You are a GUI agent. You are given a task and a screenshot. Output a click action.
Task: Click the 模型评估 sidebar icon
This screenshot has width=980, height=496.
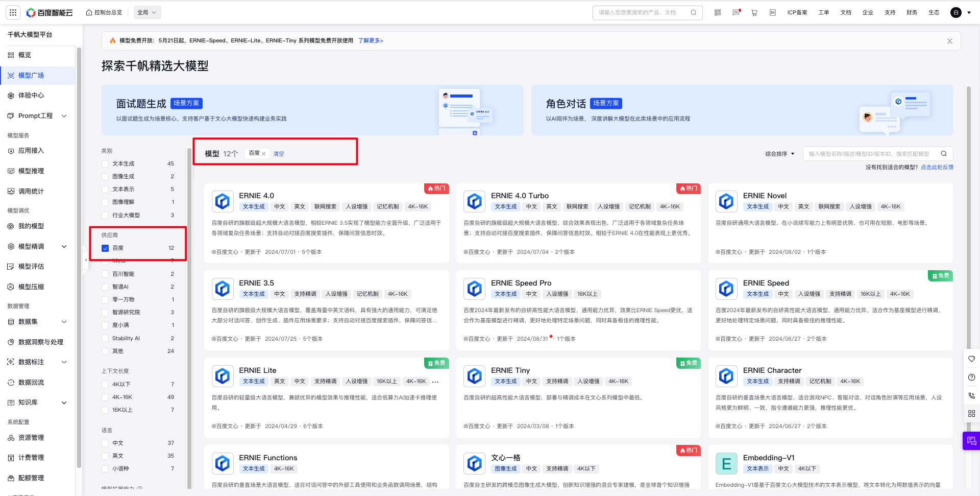coord(11,267)
